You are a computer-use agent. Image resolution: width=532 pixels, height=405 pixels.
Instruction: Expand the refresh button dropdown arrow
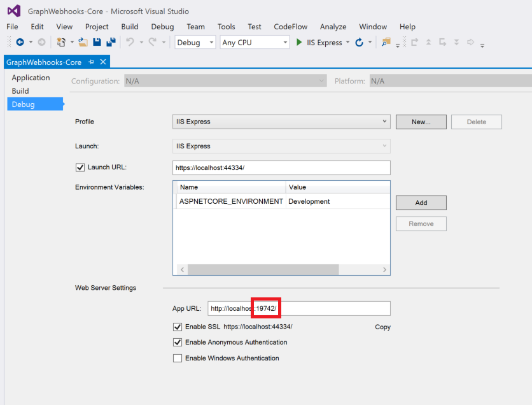pyautogui.click(x=370, y=42)
